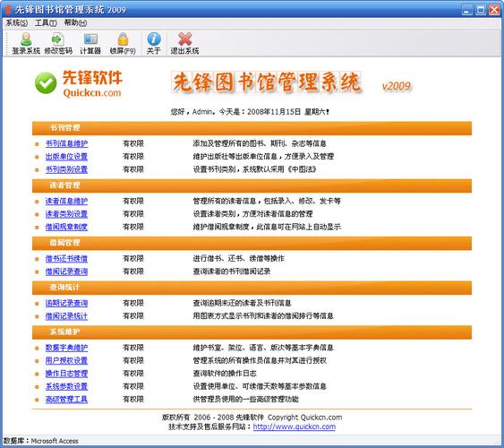Open 借书还书续借 link
Image resolution: width=504 pixels, height=448 pixels.
[x=66, y=258]
